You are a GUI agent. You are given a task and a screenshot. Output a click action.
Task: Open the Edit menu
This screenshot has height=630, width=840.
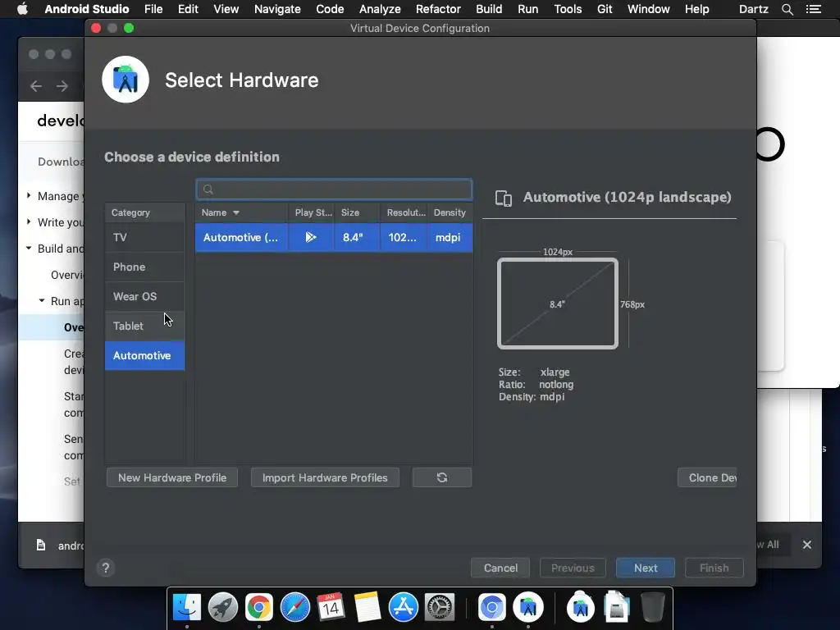(x=188, y=9)
